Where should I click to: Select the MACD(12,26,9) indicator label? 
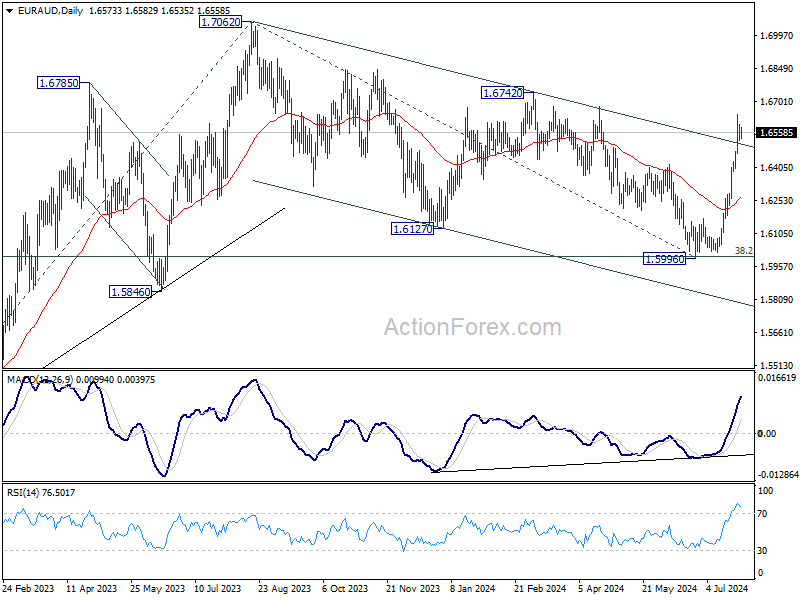coord(40,380)
